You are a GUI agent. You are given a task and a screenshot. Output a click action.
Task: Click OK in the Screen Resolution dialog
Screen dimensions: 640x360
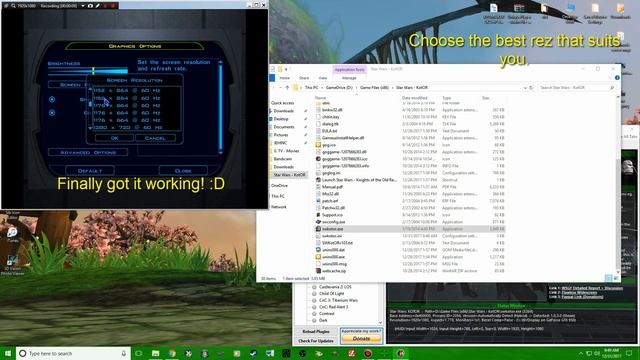(114, 138)
